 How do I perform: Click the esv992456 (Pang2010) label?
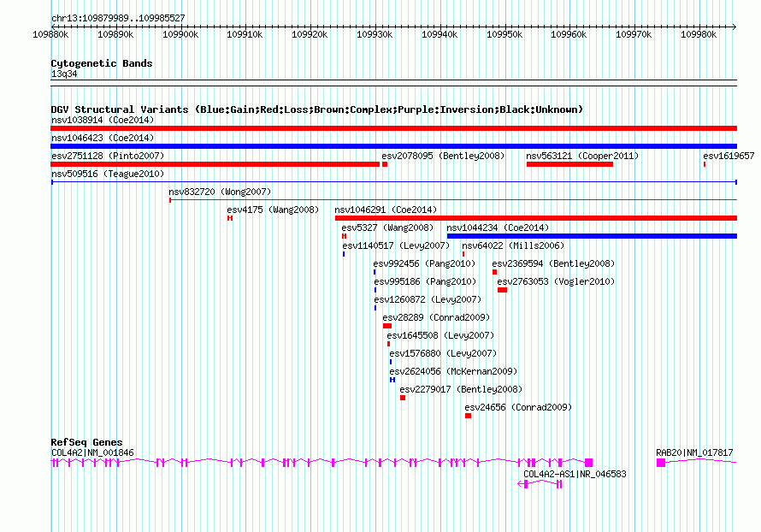tap(424, 263)
